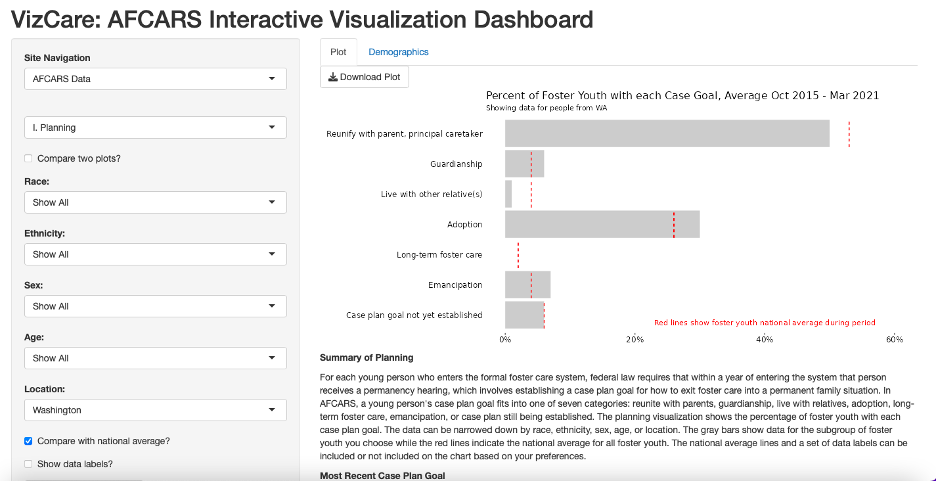This screenshot has width=936, height=482.
Task: Open the AFCARS Data site navigation dropdown
Action: tap(155, 78)
